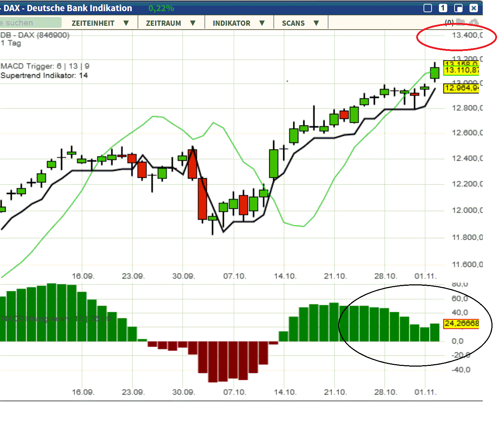The width and height of the screenshot is (504, 422).
Task: Open chart settings via the gear icon
Action: 474,23
